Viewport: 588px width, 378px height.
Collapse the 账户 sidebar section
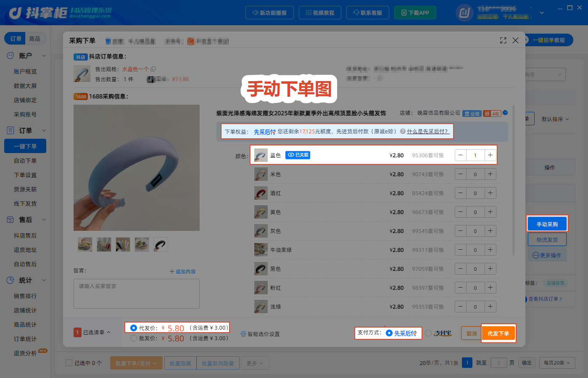coord(44,56)
